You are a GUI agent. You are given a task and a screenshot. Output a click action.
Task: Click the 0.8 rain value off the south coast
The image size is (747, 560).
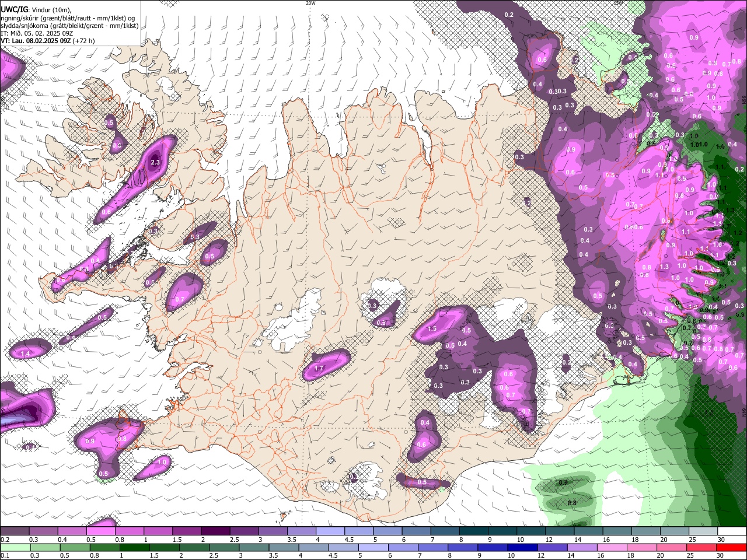tap(572, 503)
